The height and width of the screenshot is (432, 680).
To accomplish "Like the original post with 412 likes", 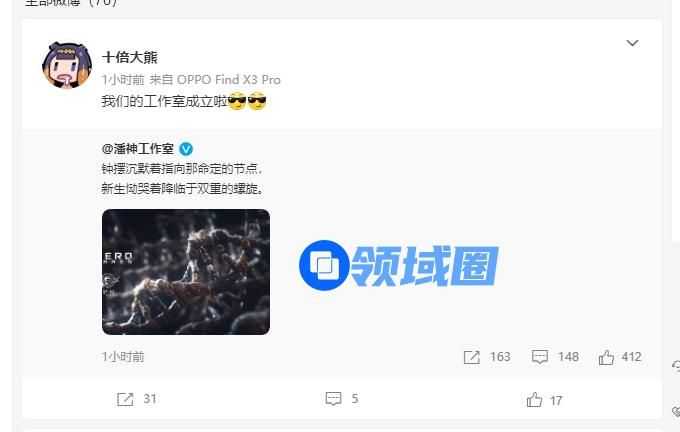I will pyautogui.click(x=606, y=357).
